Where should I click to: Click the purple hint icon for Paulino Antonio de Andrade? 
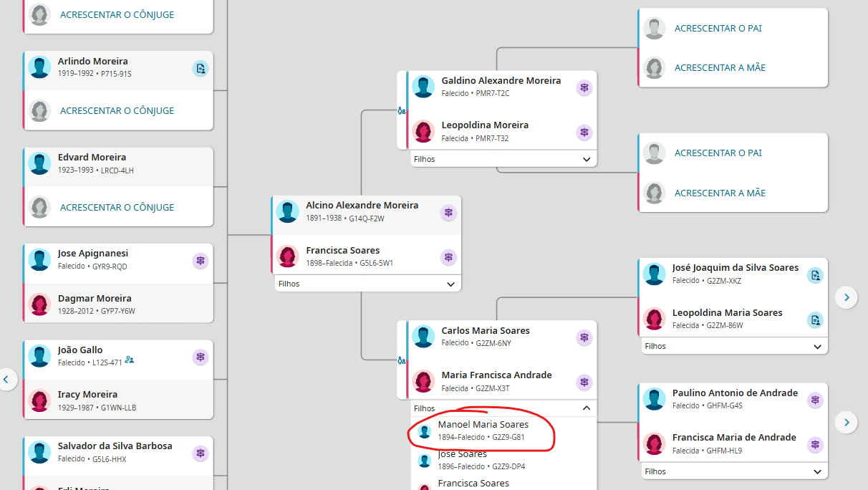(x=815, y=400)
